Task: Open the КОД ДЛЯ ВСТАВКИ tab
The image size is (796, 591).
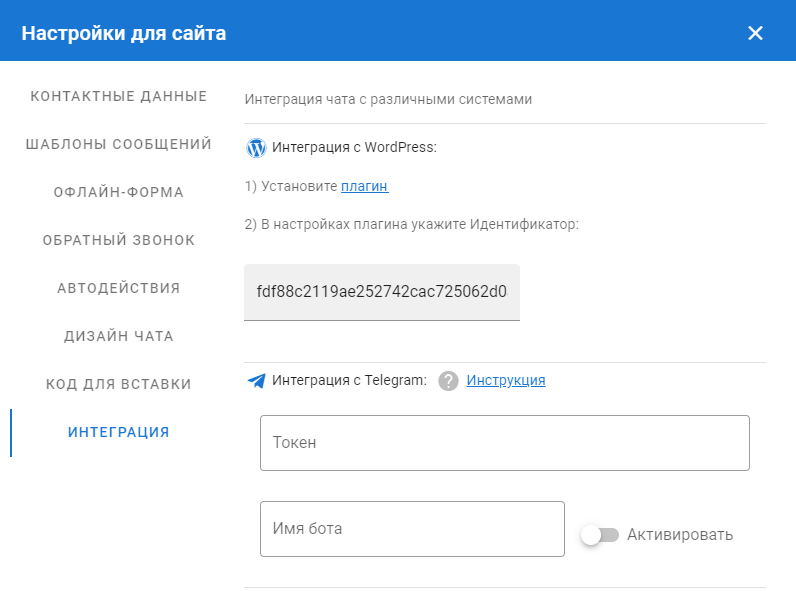Action: click(x=118, y=384)
